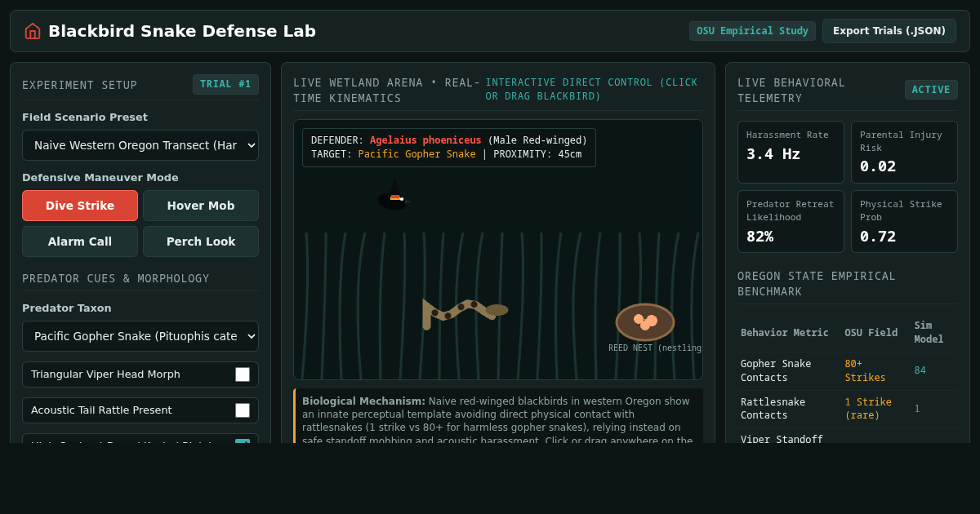
Task: Click the Sim Model column header
Action: tap(929, 332)
